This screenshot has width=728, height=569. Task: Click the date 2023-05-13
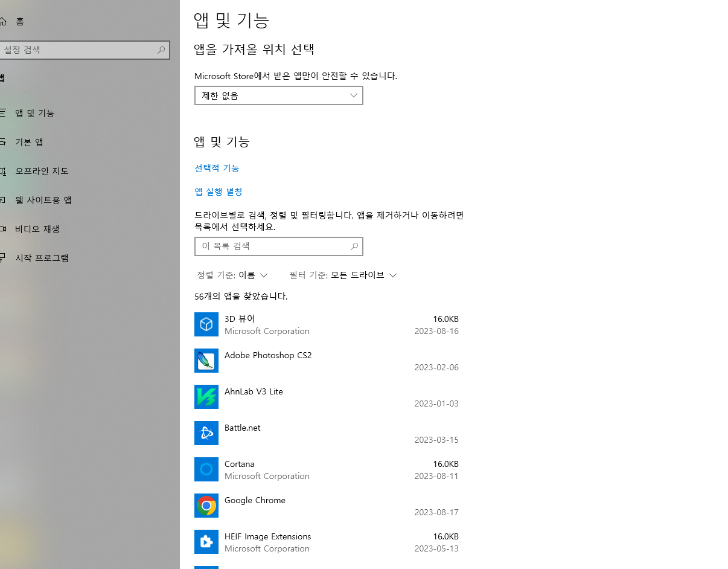coord(436,548)
